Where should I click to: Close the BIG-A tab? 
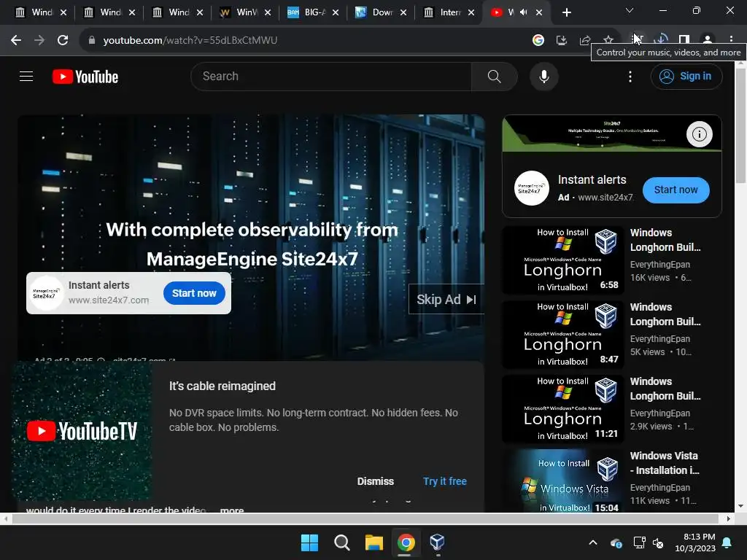click(336, 12)
